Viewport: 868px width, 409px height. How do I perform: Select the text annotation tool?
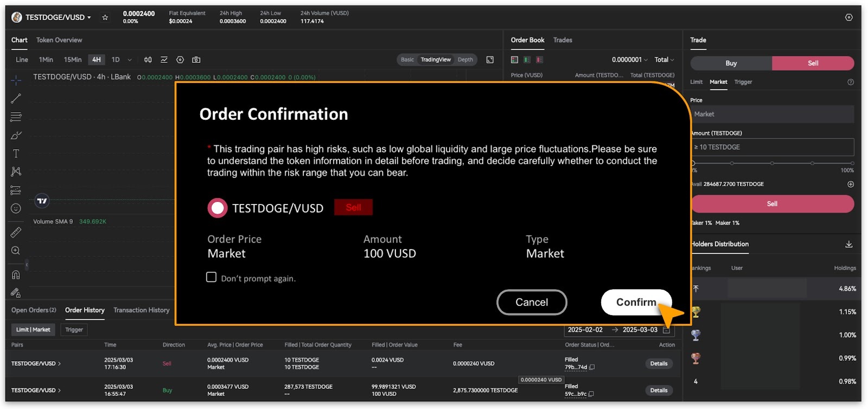(x=16, y=154)
